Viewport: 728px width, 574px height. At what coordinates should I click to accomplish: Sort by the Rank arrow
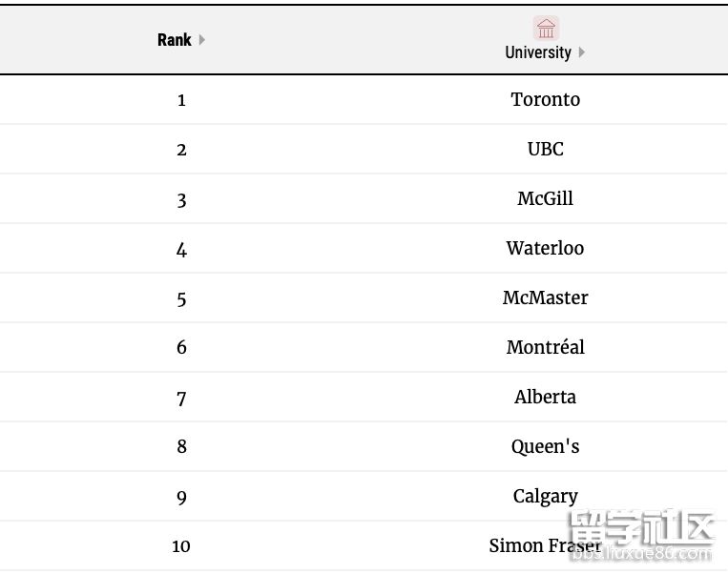202,40
